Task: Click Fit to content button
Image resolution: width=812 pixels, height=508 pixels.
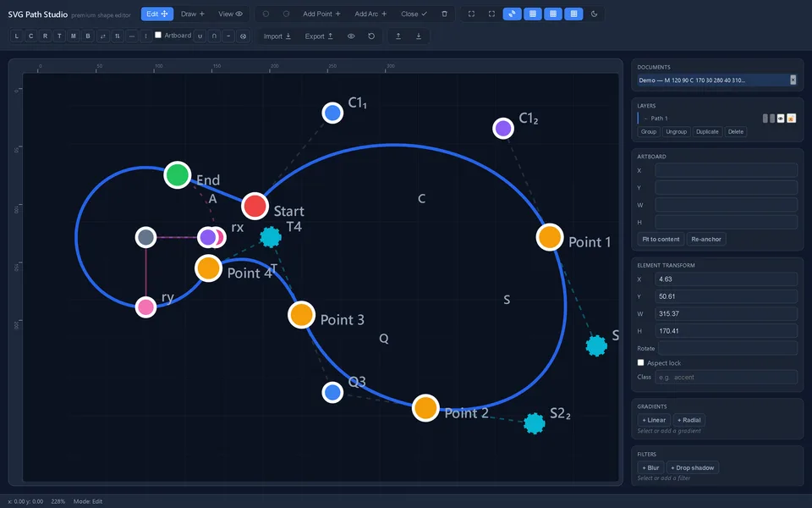Action: (x=661, y=239)
